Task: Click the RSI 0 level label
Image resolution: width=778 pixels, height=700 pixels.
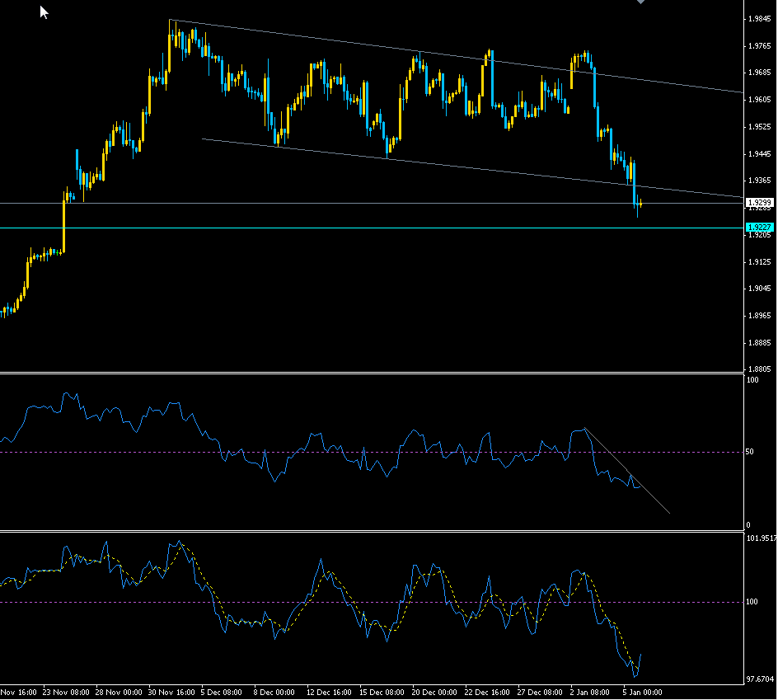Action: [748, 525]
